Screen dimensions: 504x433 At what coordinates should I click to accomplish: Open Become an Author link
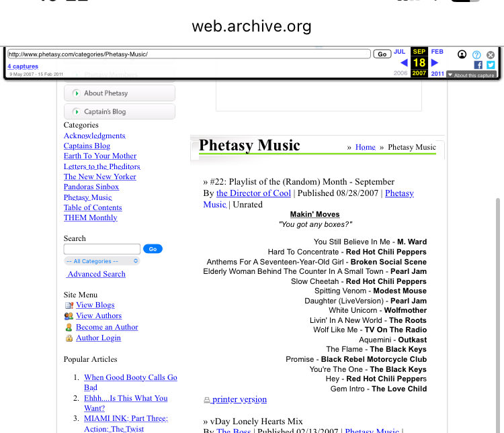coord(107,328)
